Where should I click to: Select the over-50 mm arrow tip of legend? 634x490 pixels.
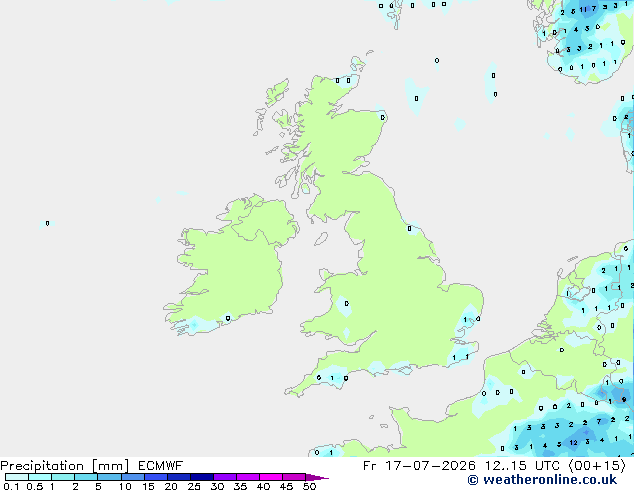(317, 477)
